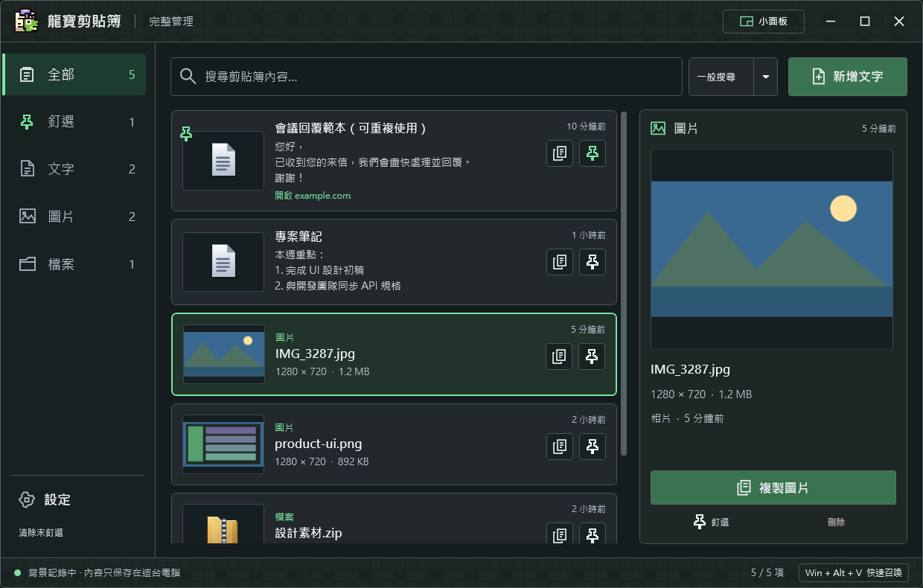
Task: Click the IMG_3287.jpg name in preview panel
Action: click(x=690, y=369)
